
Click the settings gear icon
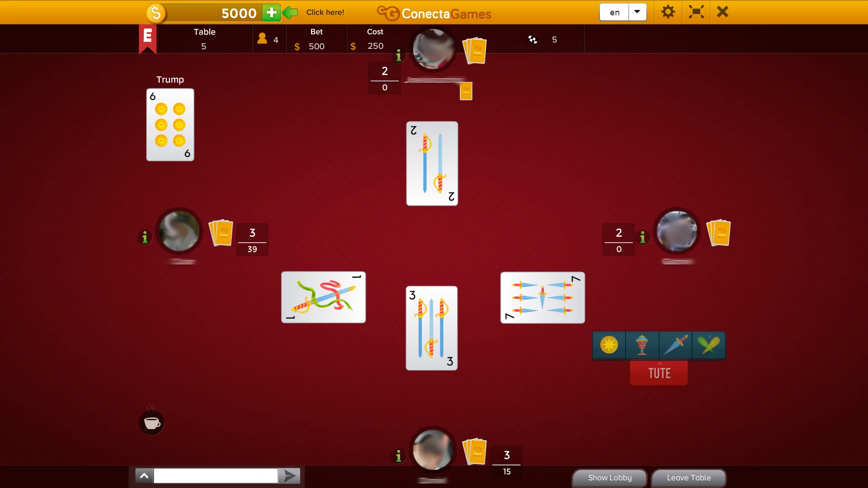click(x=667, y=12)
